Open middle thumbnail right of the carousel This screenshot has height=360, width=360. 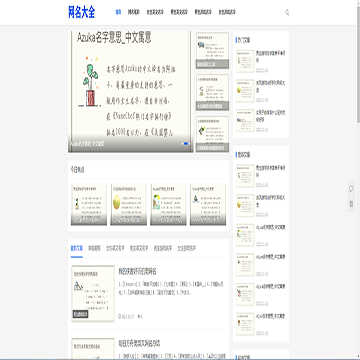tap(212, 92)
